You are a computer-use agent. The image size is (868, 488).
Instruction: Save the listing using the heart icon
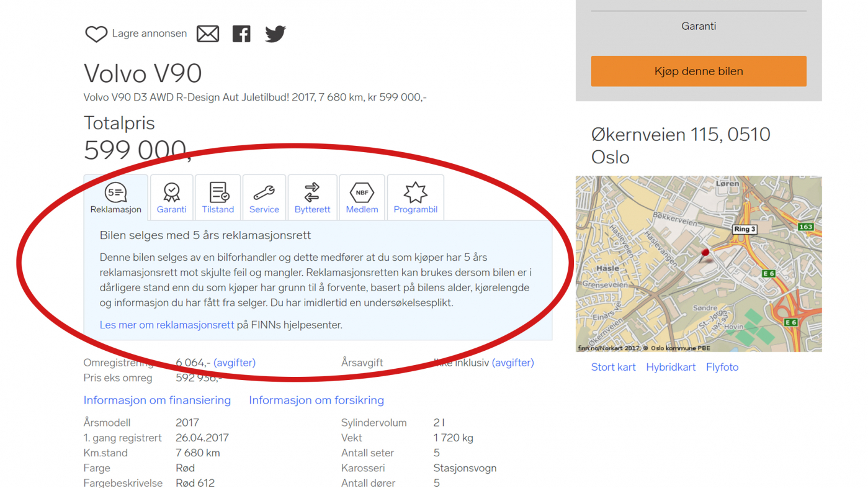(x=96, y=33)
